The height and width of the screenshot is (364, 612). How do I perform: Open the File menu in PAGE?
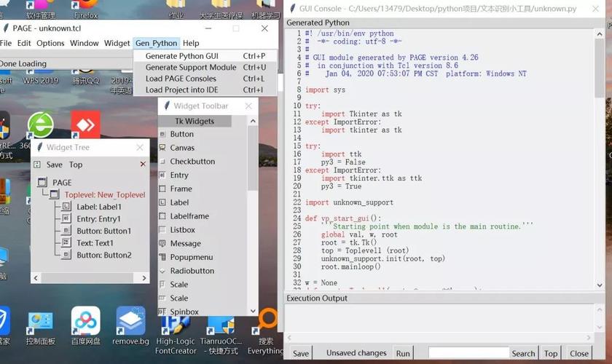coord(6,43)
